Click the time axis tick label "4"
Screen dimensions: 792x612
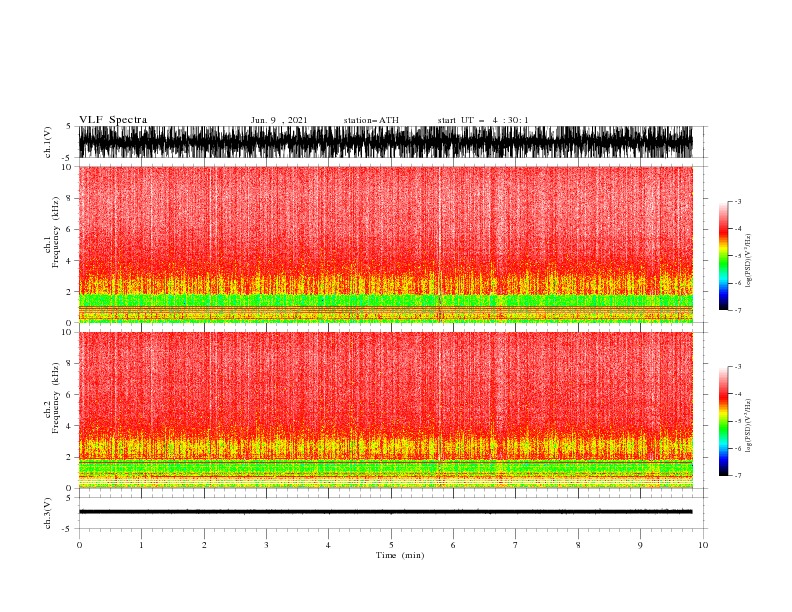[328, 545]
